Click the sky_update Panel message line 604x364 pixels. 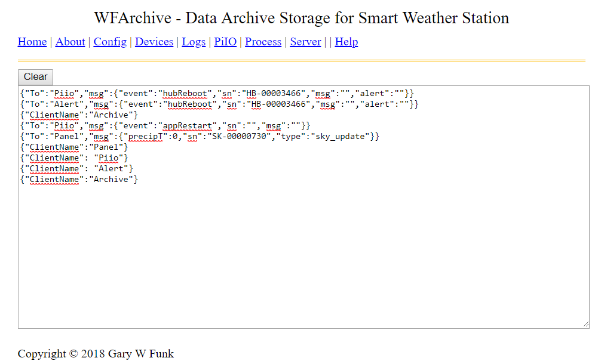pos(200,137)
